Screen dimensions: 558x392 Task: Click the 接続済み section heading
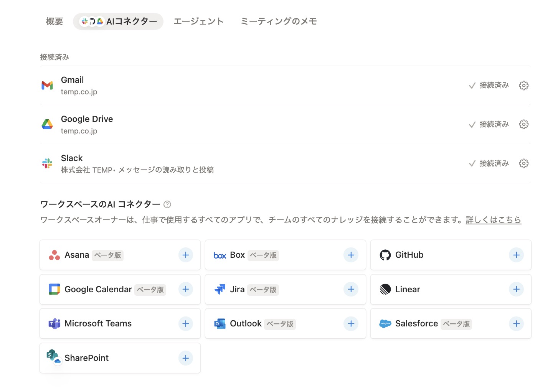point(54,57)
